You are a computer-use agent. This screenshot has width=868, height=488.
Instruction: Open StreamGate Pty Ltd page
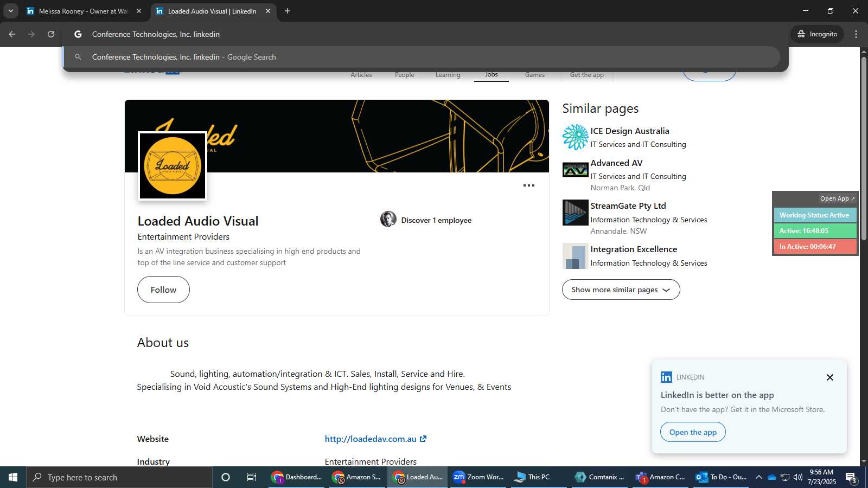[x=628, y=206]
